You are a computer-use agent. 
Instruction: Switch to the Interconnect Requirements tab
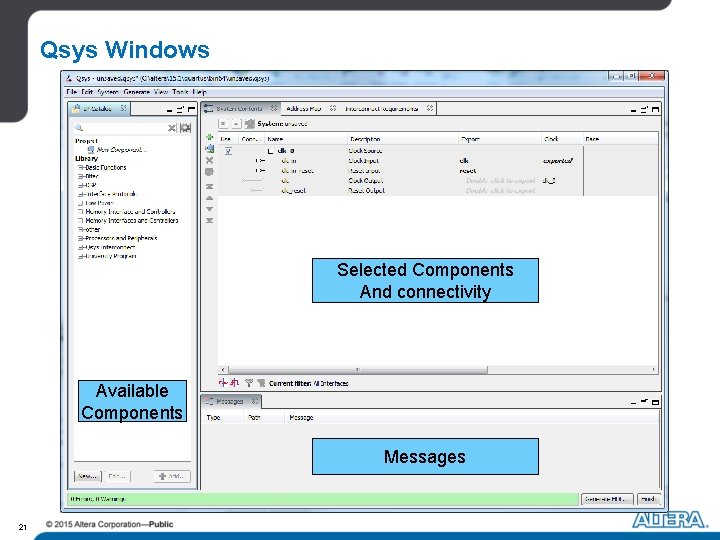(x=382, y=108)
